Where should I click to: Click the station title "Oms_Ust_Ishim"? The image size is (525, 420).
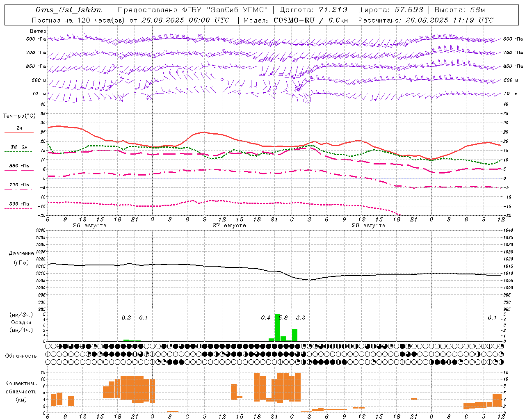click(x=68, y=10)
